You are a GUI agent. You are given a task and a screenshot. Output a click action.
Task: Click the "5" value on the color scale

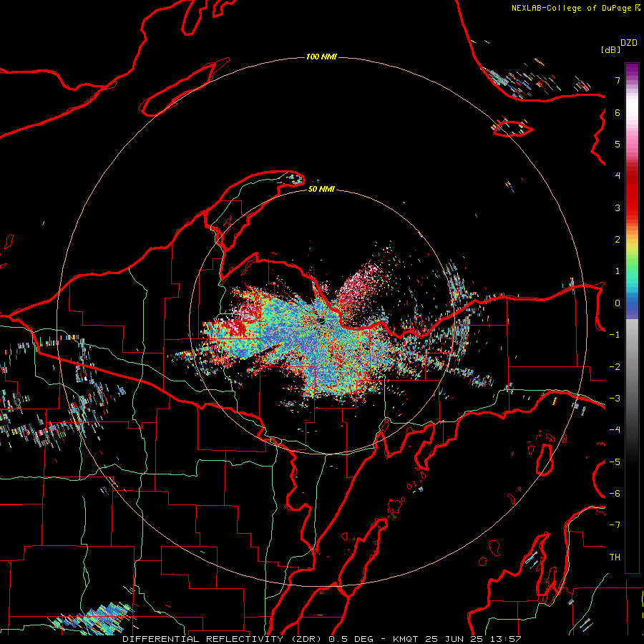(618, 144)
